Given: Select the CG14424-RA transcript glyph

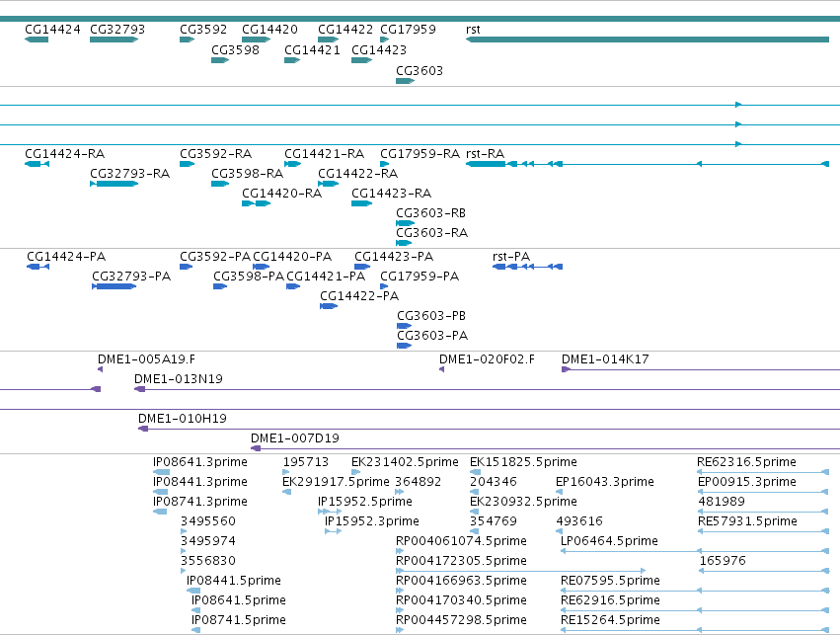Looking at the screenshot, I should 37,164.
